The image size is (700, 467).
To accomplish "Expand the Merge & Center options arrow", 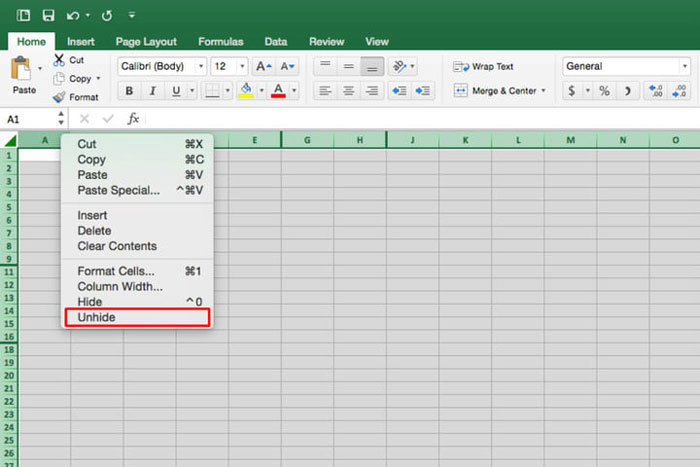I will pos(544,91).
